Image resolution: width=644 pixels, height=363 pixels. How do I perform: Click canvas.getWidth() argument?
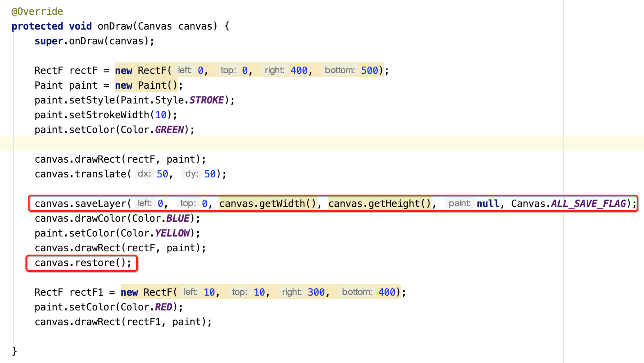tap(268, 204)
